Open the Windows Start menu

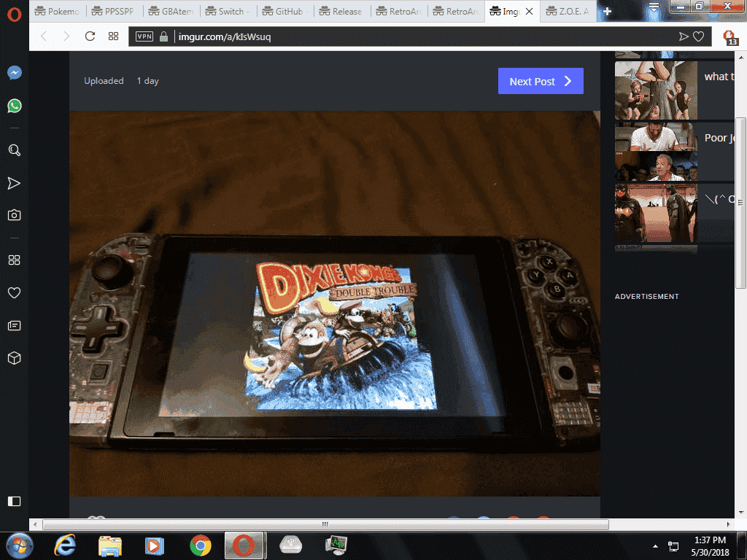click(20, 545)
